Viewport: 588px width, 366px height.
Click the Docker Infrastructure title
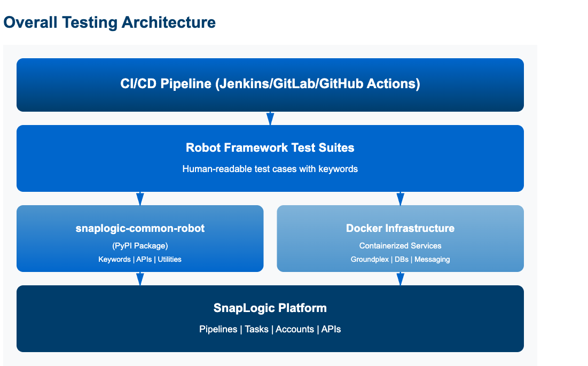(401, 229)
